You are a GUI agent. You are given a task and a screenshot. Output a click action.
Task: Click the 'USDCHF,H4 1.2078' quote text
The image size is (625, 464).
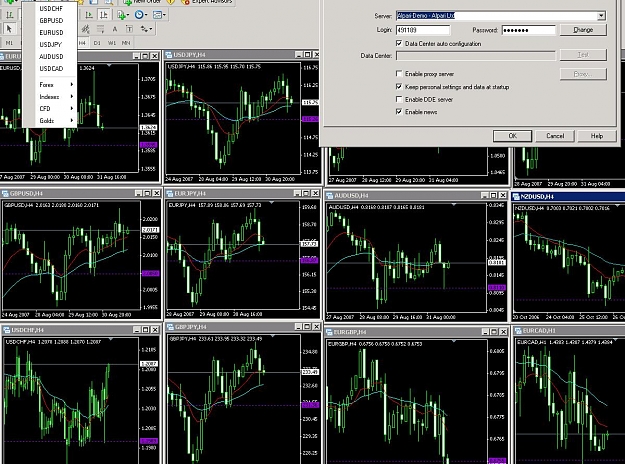[x=53, y=342]
